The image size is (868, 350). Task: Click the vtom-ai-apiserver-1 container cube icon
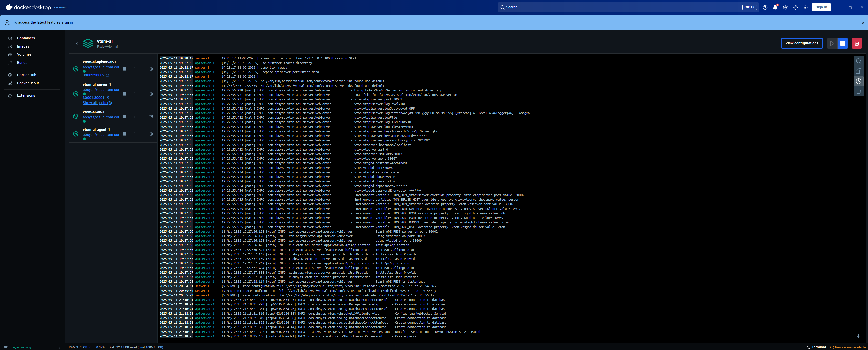76,69
